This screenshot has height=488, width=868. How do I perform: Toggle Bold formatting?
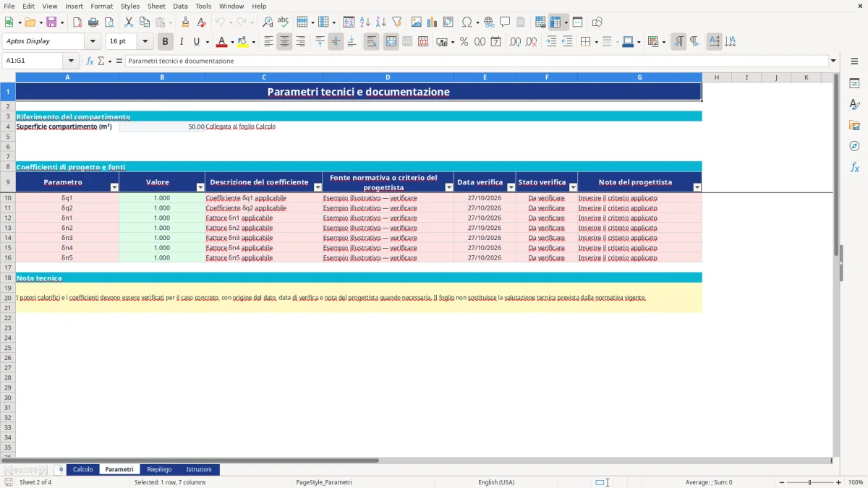point(166,42)
